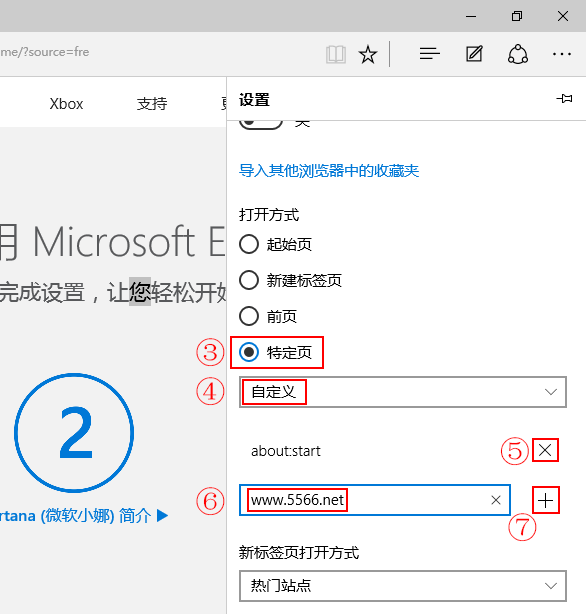
Task: Expand the 自定义 dropdown
Action: 403,392
